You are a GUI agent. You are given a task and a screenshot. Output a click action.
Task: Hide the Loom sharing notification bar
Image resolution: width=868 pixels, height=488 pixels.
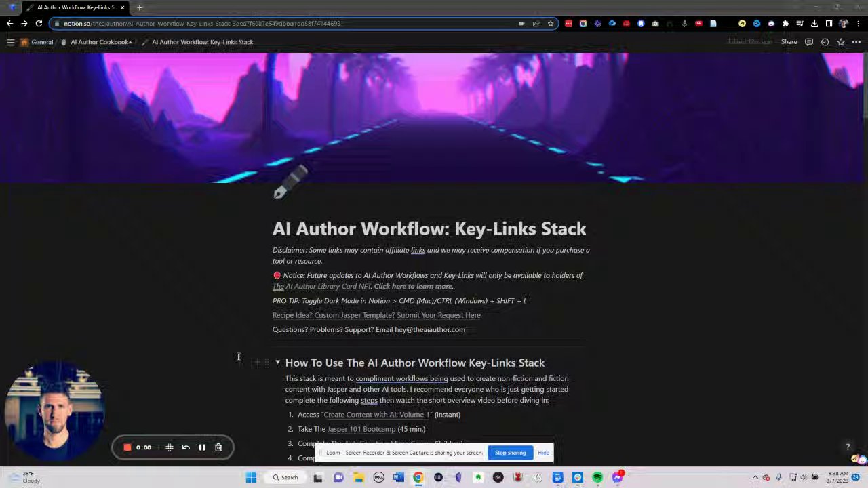pyautogui.click(x=543, y=453)
